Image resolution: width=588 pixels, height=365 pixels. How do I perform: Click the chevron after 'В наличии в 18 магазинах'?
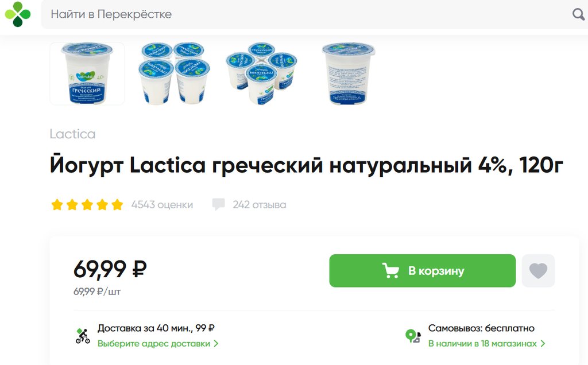coord(543,344)
